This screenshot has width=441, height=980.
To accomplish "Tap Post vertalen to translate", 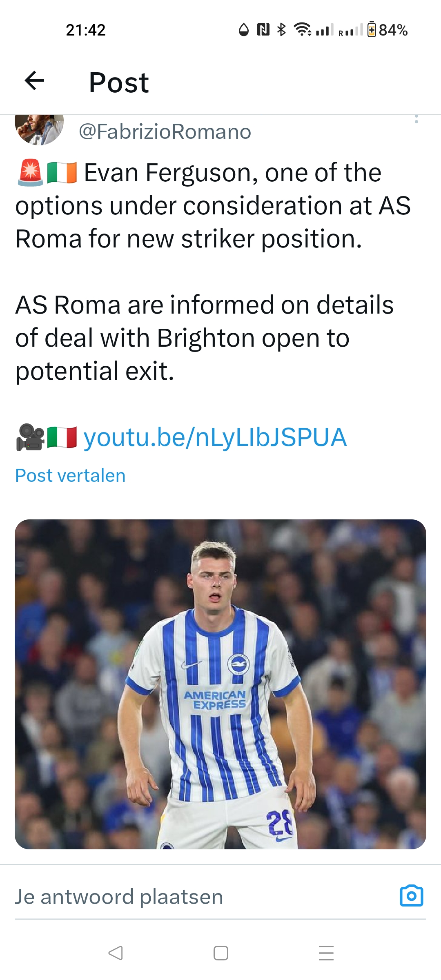I will tap(70, 476).
